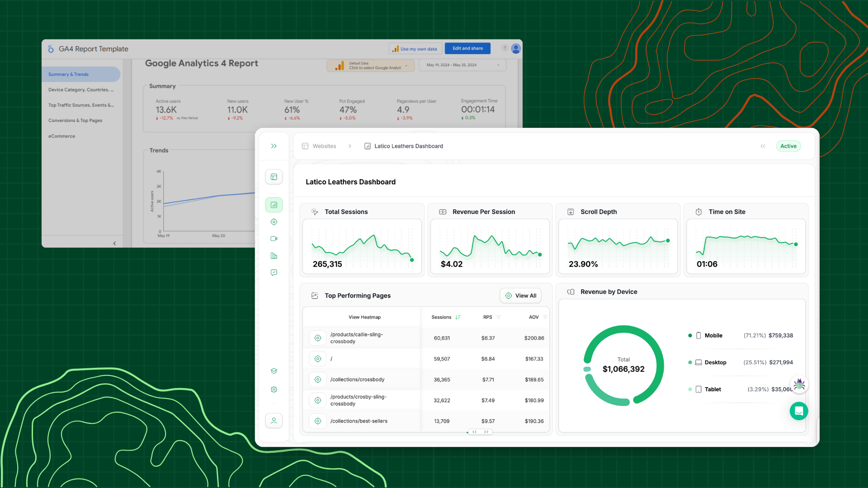868x488 pixels.
Task: Open the Default Data source dropdown in GA4
Action: click(x=371, y=66)
